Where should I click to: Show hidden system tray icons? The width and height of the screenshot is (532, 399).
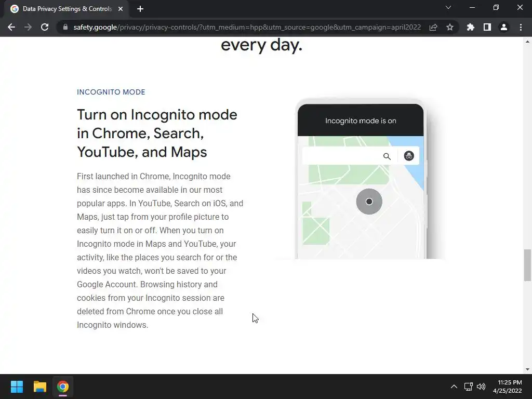tap(454, 387)
